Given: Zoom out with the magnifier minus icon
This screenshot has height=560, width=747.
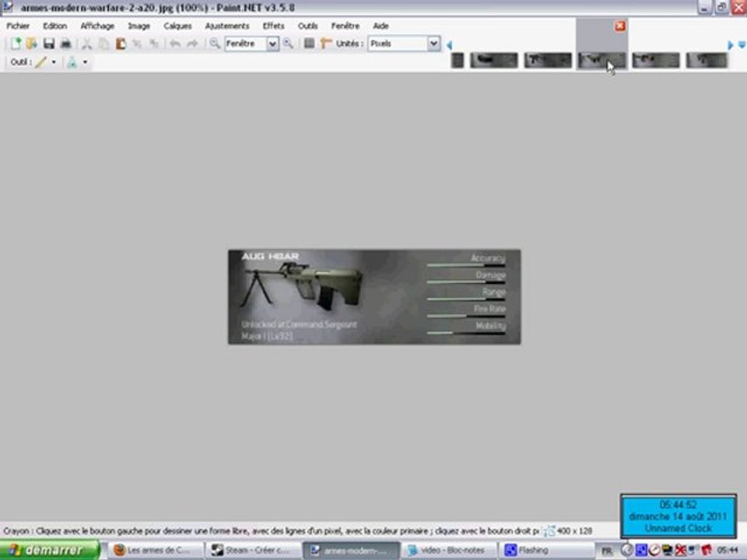Looking at the screenshot, I should [x=215, y=44].
